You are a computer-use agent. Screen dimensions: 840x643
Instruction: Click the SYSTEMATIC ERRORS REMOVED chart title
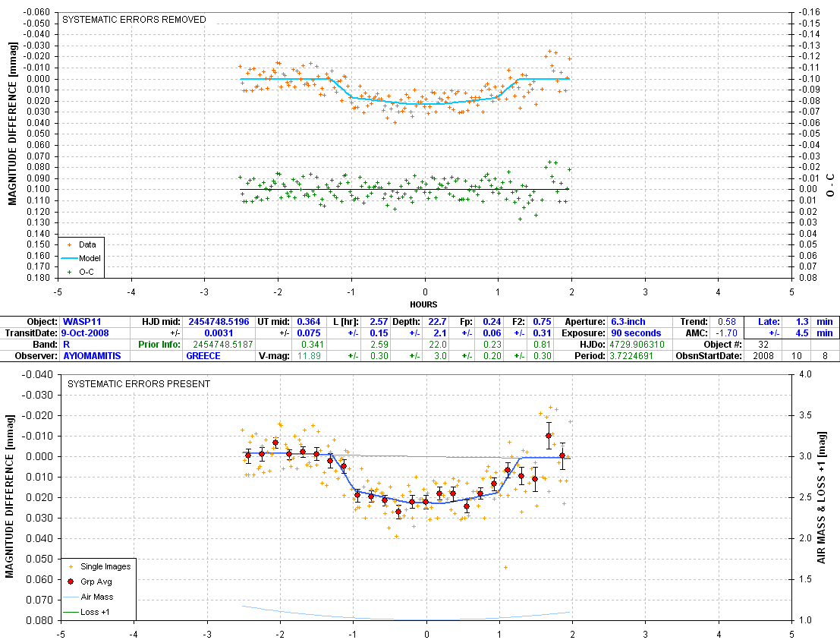click(134, 19)
